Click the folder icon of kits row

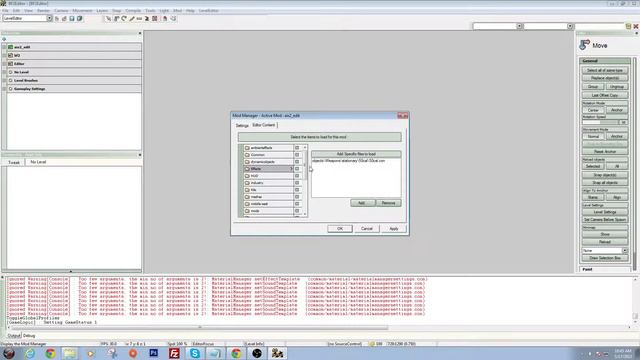point(247,190)
